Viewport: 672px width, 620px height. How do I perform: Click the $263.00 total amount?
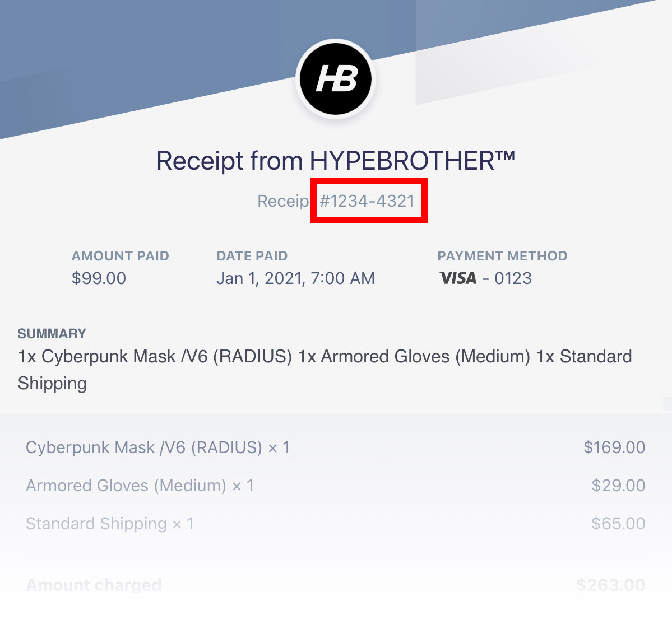pos(611,585)
